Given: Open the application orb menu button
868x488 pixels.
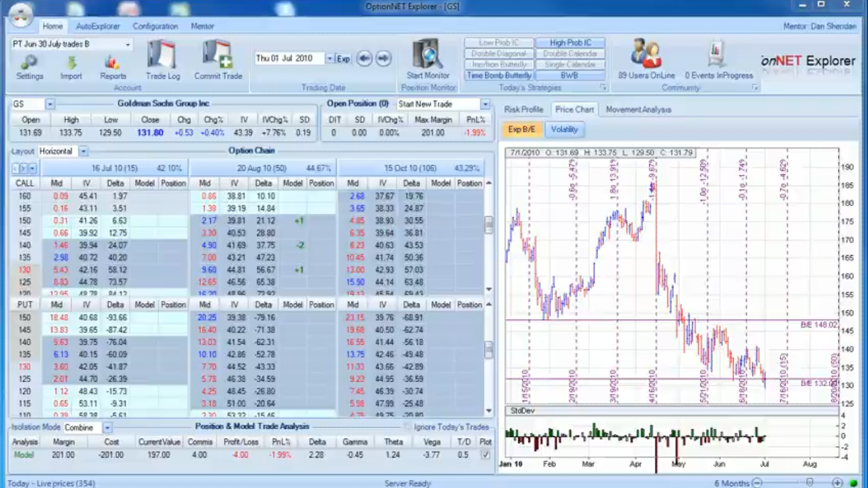Looking at the screenshot, I should click(21, 14).
